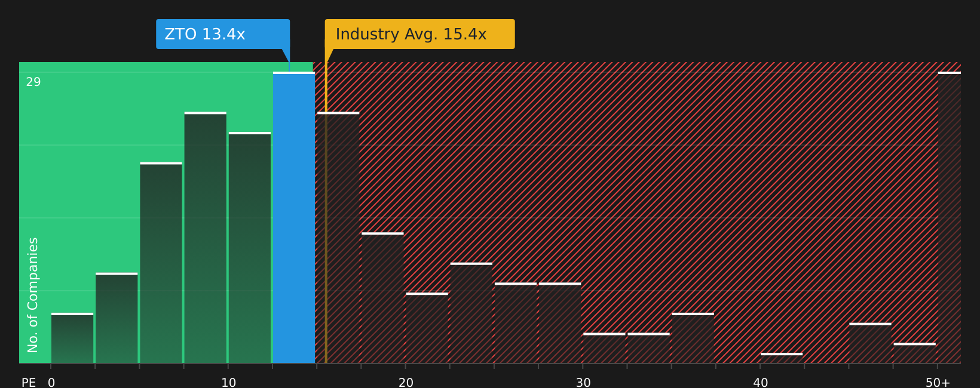Click the bar for PE 35 to 37.5
Screen dimensions: 980x388
pos(693,338)
